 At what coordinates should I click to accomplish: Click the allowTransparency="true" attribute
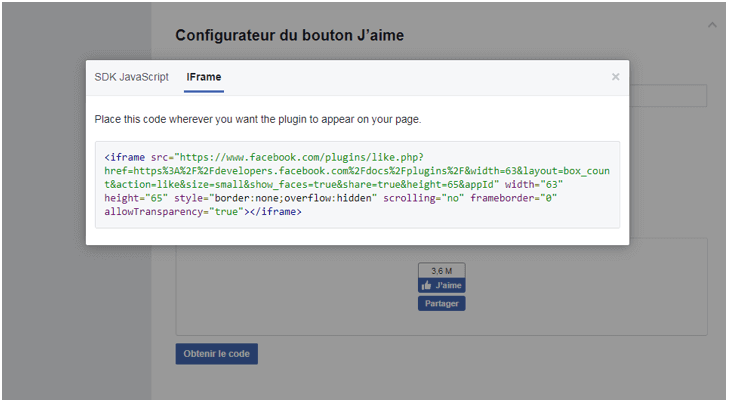[174, 212]
